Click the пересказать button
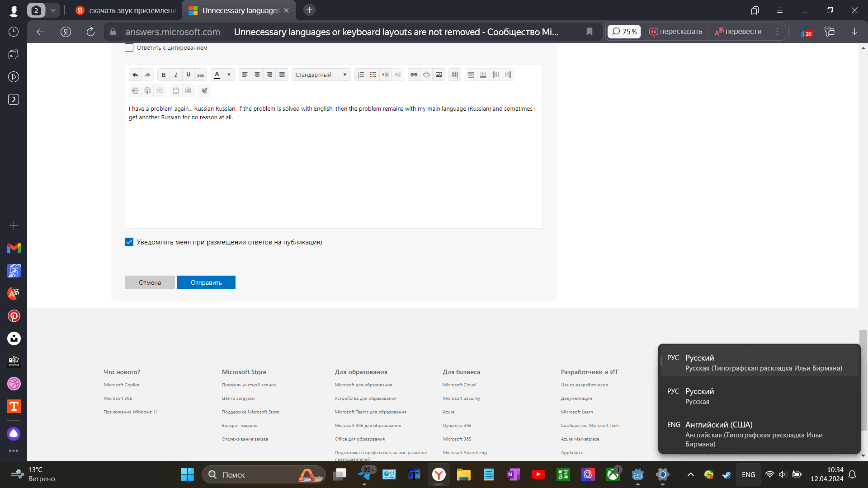868x488 pixels. click(676, 32)
